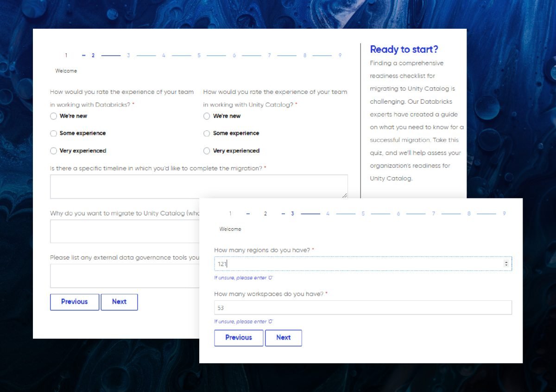The width and height of the screenshot is (556, 392).
Task: Click the "Why do you want to migrate" text area
Action: pos(125,231)
